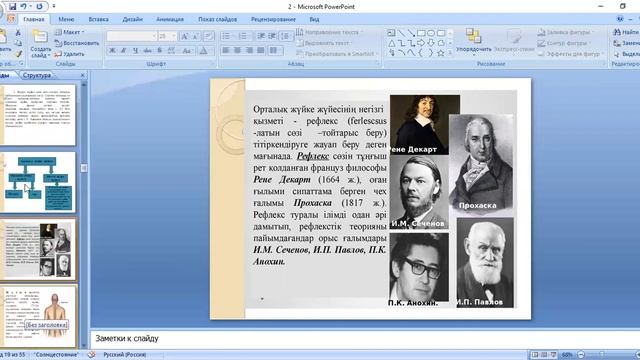Open the font size combo box
Screen dimensions: 640x360
pyautogui.click(x=167, y=36)
